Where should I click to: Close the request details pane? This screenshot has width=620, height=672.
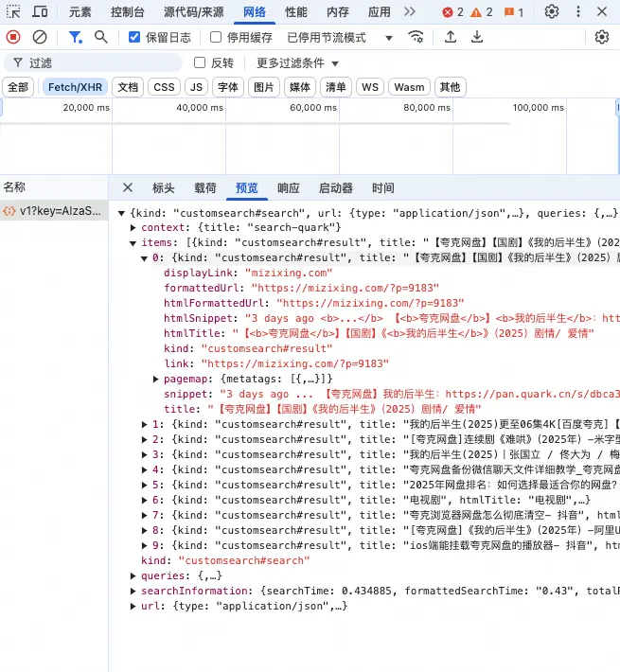(128, 187)
